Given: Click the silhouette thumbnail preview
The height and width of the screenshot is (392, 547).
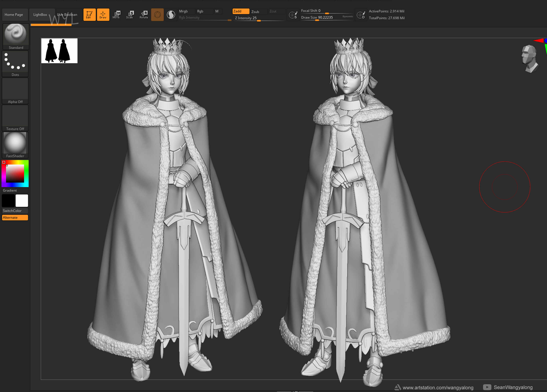Looking at the screenshot, I should (x=59, y=51).
